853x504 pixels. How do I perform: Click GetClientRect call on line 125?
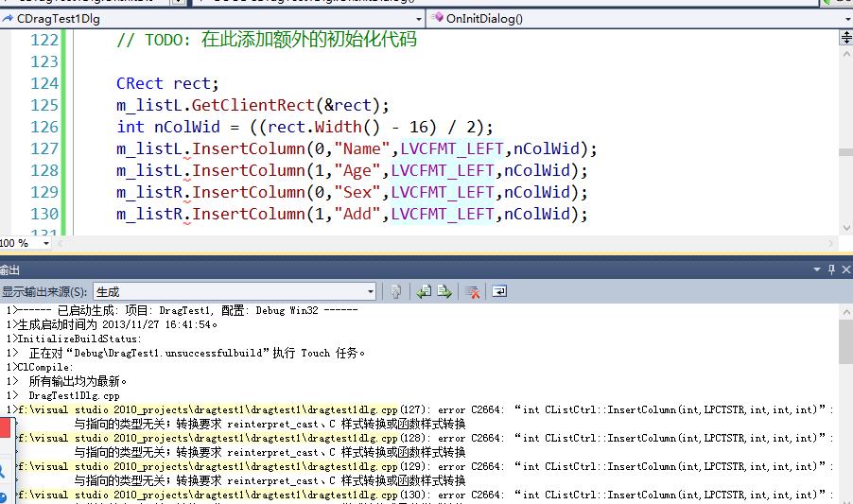click(x=252, y=105)
